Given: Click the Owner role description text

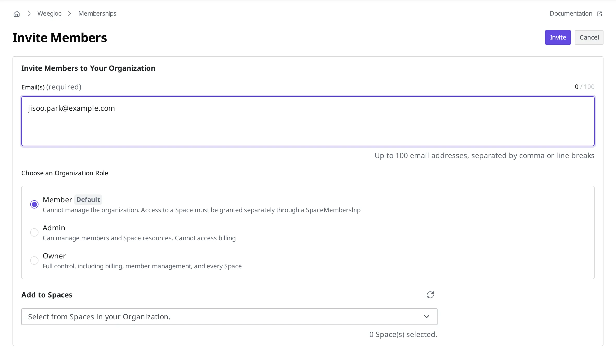Looking at the screenshot, I should click(142, 266).
